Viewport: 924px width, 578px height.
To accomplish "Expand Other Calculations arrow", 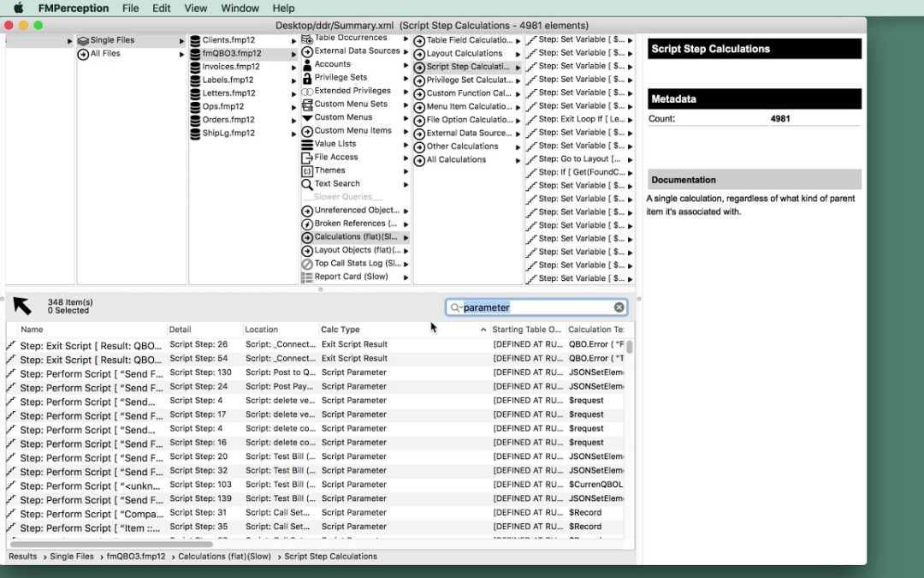I will 518,147.
